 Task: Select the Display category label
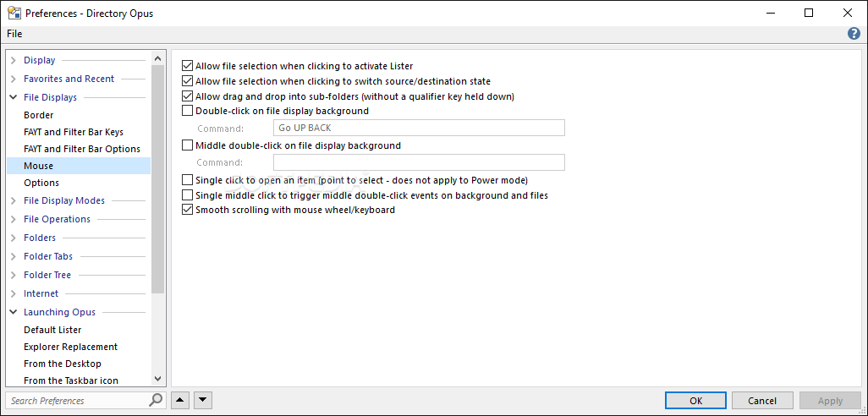click(39, 60)
